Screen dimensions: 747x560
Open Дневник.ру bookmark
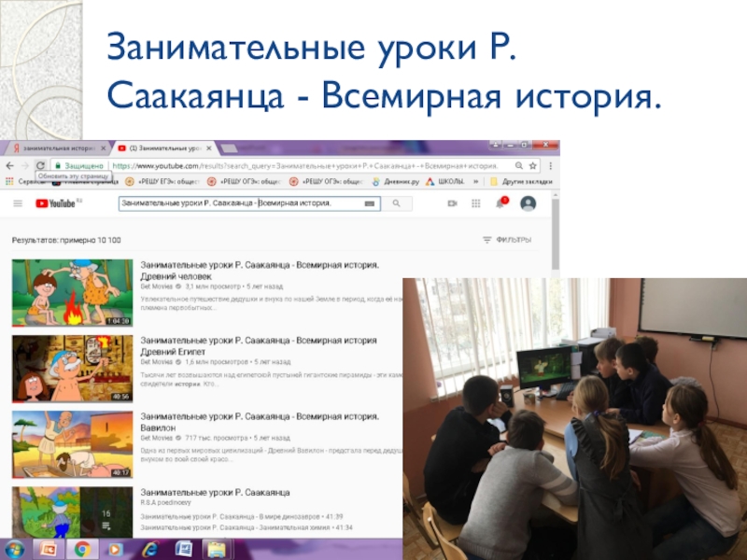coord(396,181)
